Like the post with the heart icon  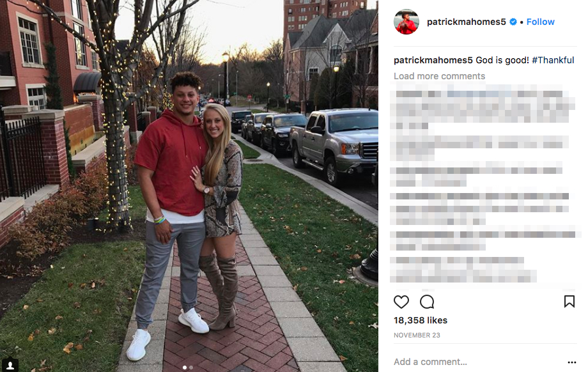tap(401, 302)
